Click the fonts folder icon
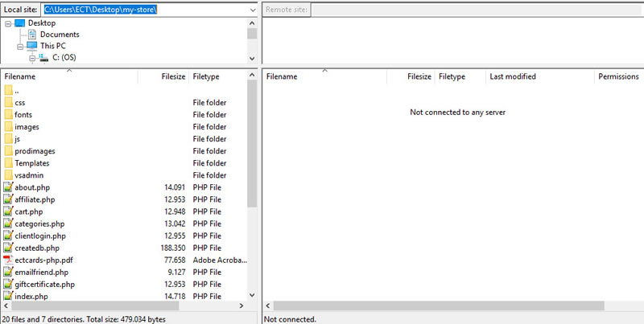The image size is (644, 324). tap(8, 115)
